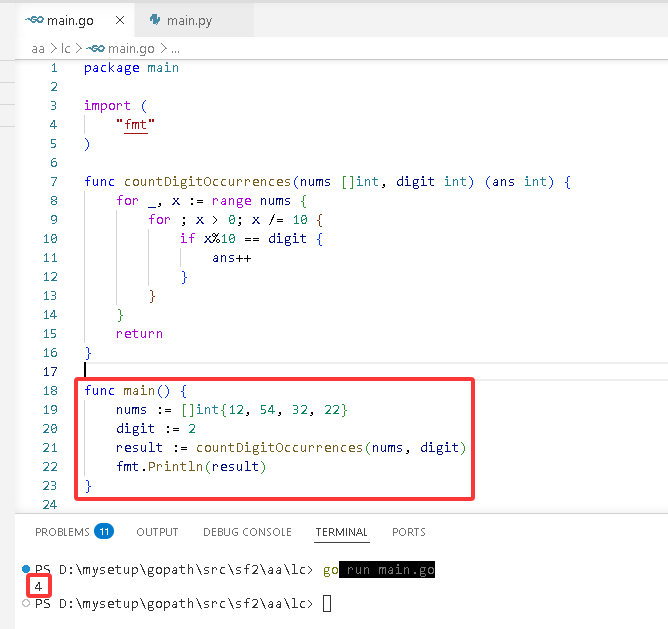This screenshot has height=629, width=668.
Task: Close the main.go tab
Action: [x=120, y=20]
